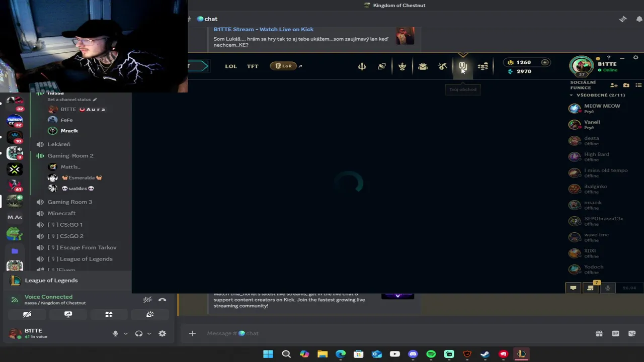Mute the Discord microphone
The width and height of the screenshot is (644, 362).
pos(115,333)
